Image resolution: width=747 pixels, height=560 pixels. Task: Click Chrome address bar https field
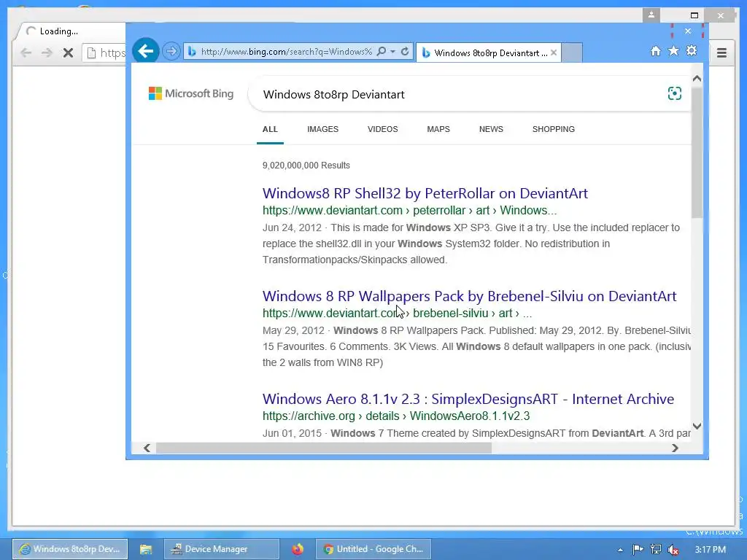point(104,52)
